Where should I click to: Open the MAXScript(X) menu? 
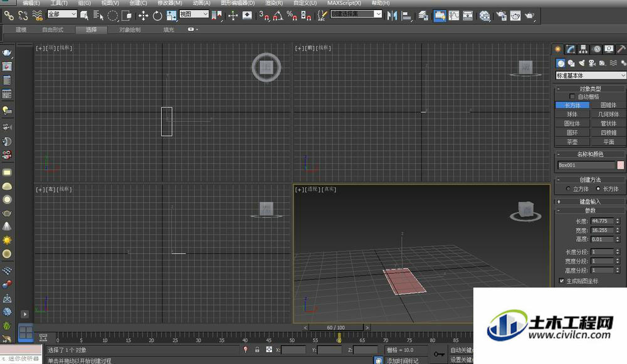(344, 3)
